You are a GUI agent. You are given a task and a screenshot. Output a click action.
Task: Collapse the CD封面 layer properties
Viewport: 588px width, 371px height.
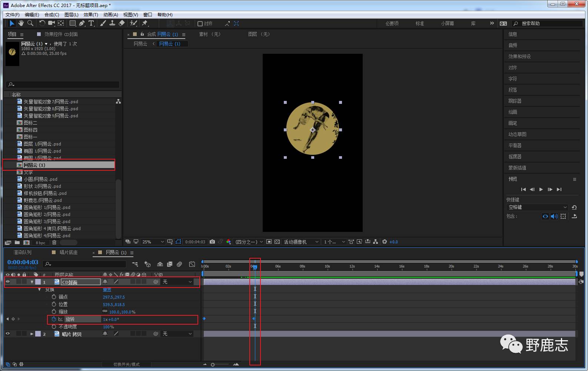point(32,282)
